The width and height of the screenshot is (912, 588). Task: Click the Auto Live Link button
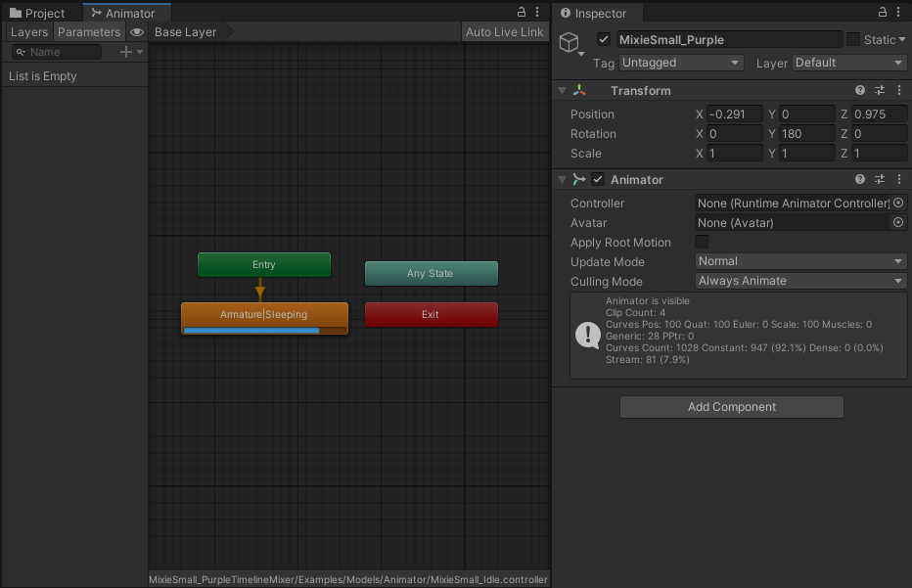pos(504,31)
